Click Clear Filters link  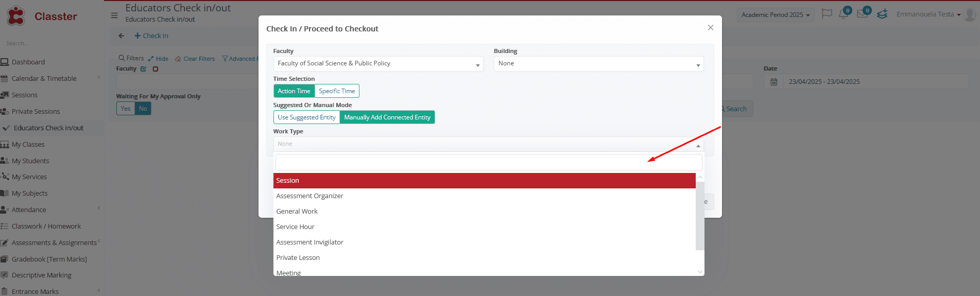click(x=195, y=59)
